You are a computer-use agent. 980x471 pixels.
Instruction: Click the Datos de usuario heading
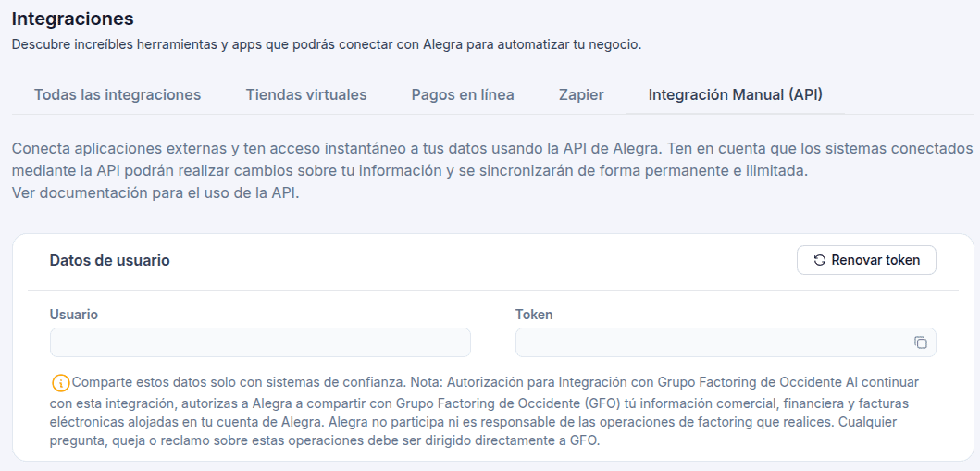tap(110, 261)
